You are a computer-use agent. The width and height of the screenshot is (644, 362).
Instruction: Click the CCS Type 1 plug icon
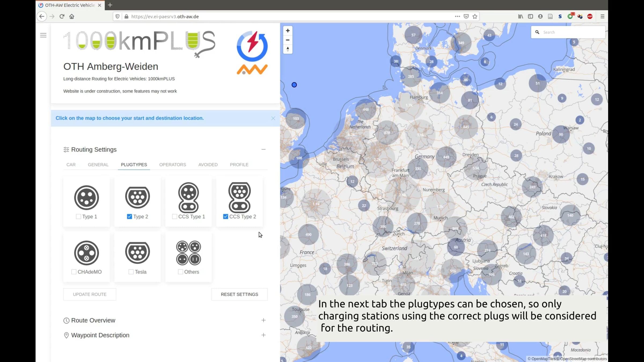pyautogui.click(x=188, y=198)
